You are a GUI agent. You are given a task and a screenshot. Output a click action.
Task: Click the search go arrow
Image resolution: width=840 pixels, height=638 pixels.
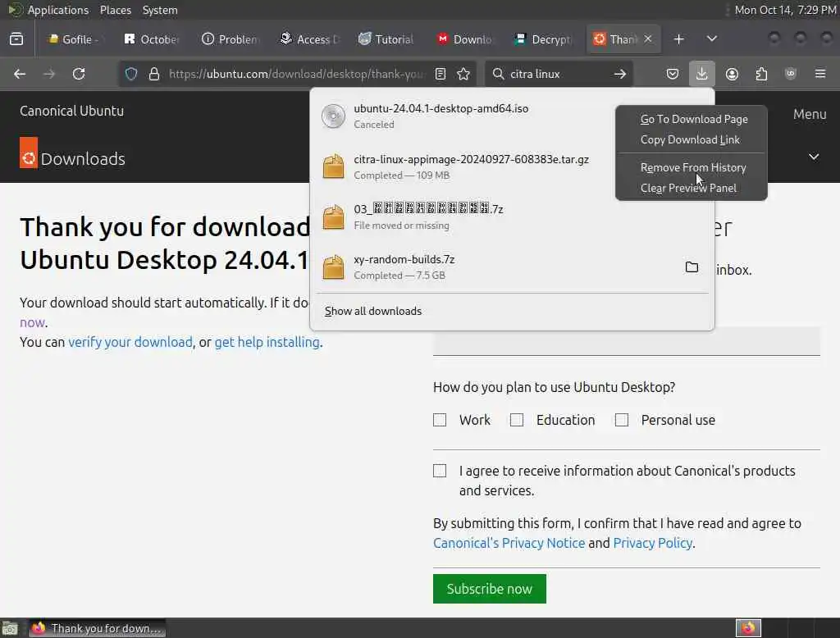click(x=620, y=74)
